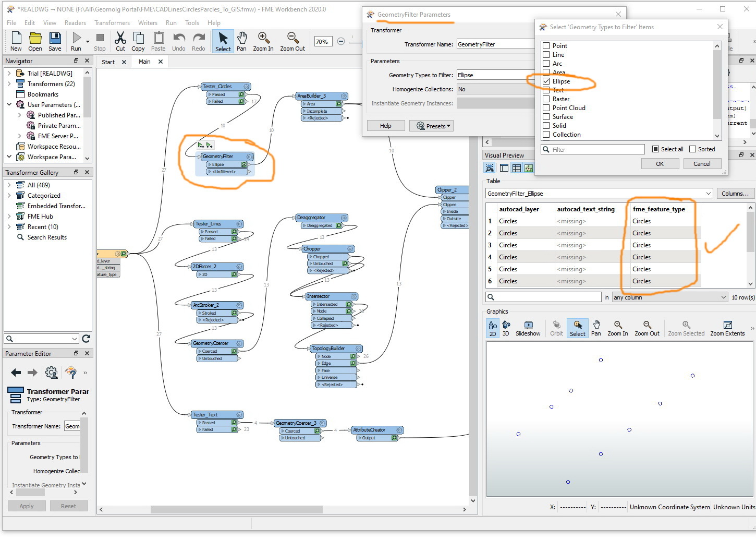Save the workspace using the Save icon
Screen dimensions: 756x539
[x=55, y=41]
